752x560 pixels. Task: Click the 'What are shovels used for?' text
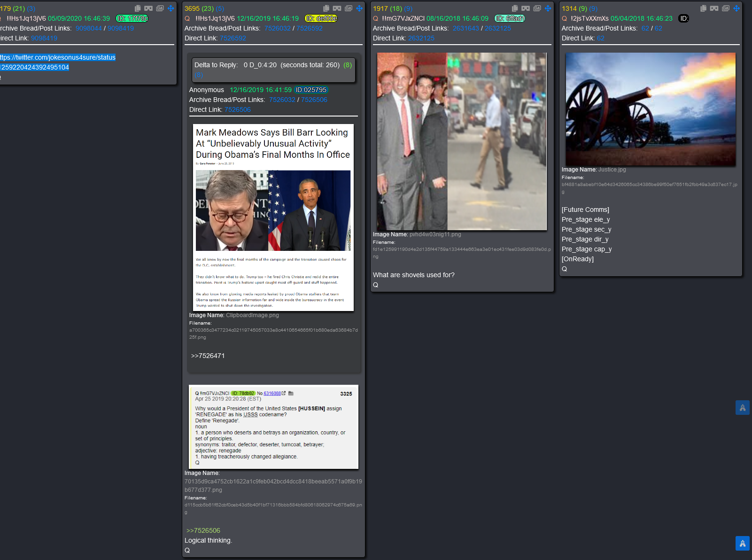coord(414,275)
